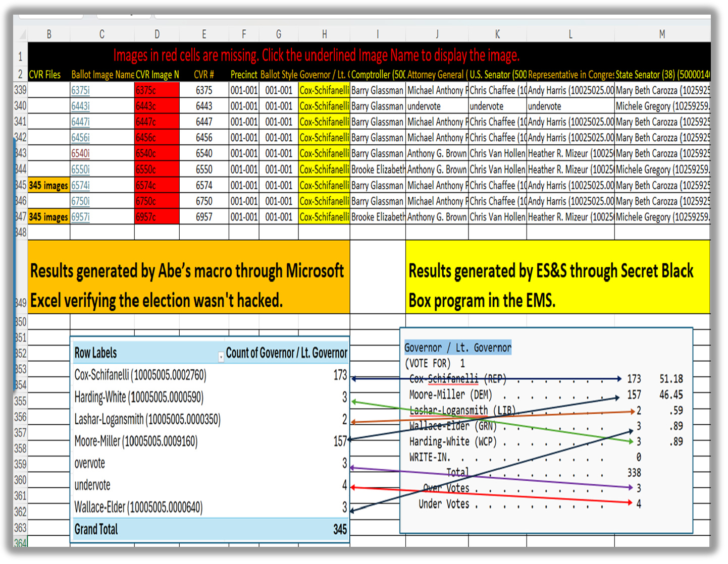Select row header 357
Image resolution: width=728 pixels, height=564 pixels.
click(x=21, y=432)
